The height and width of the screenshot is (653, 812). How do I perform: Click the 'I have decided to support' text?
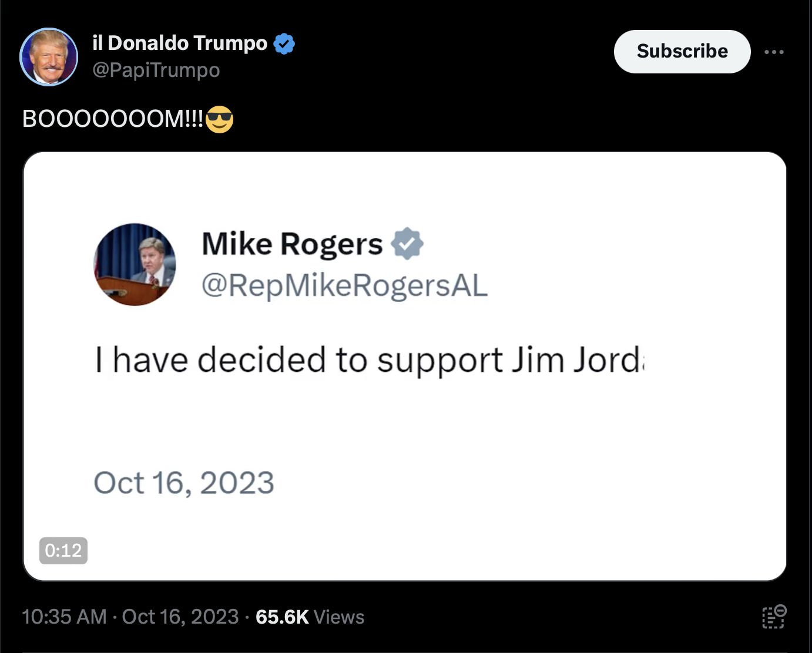pos(298,360)
